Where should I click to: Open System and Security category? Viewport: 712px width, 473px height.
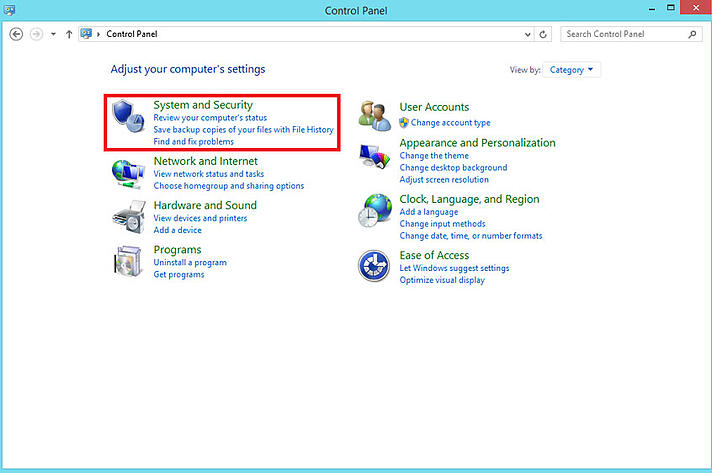pyautogui.click(x=203, y=105)
